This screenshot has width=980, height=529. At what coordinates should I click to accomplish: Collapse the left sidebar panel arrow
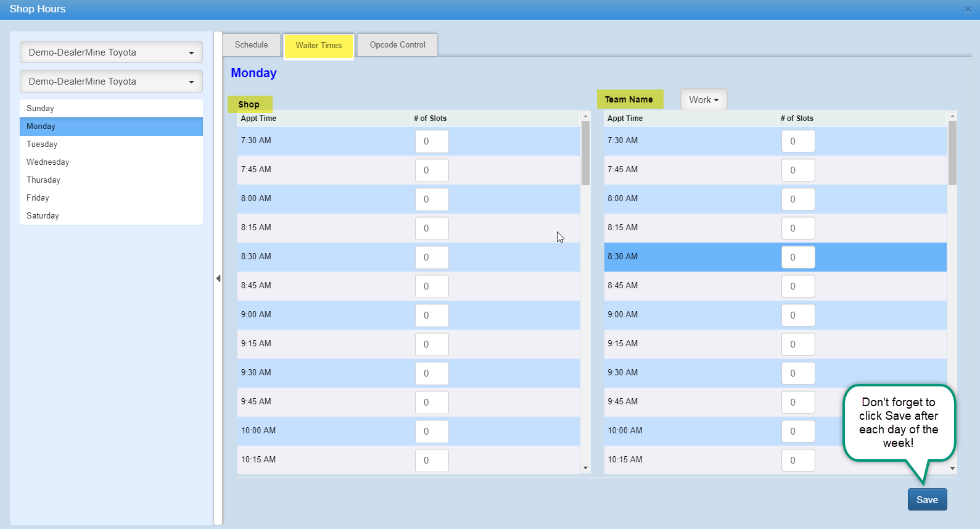pos(218,278)
